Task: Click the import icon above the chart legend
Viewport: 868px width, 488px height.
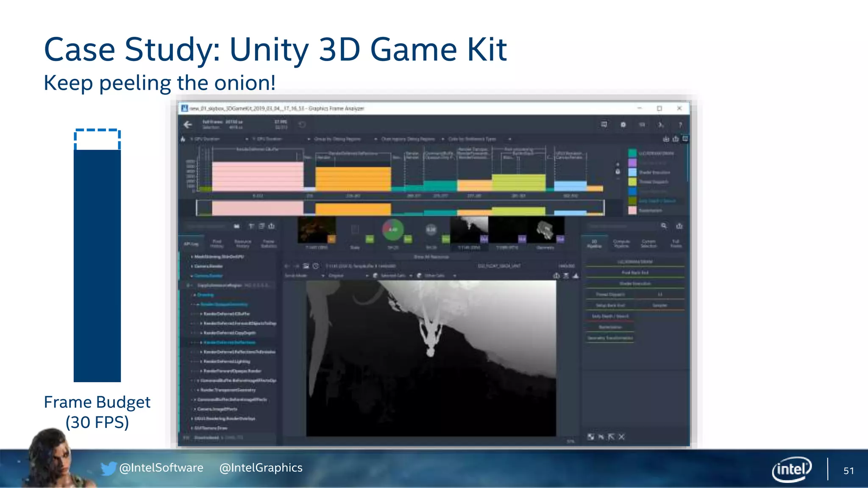Action: tap(666, 139)
